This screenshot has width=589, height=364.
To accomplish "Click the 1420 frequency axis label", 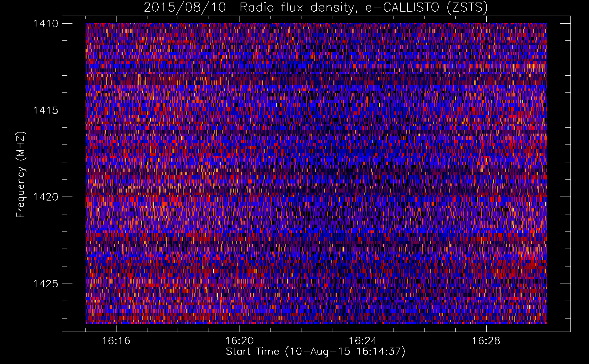I will coord(46,197).
